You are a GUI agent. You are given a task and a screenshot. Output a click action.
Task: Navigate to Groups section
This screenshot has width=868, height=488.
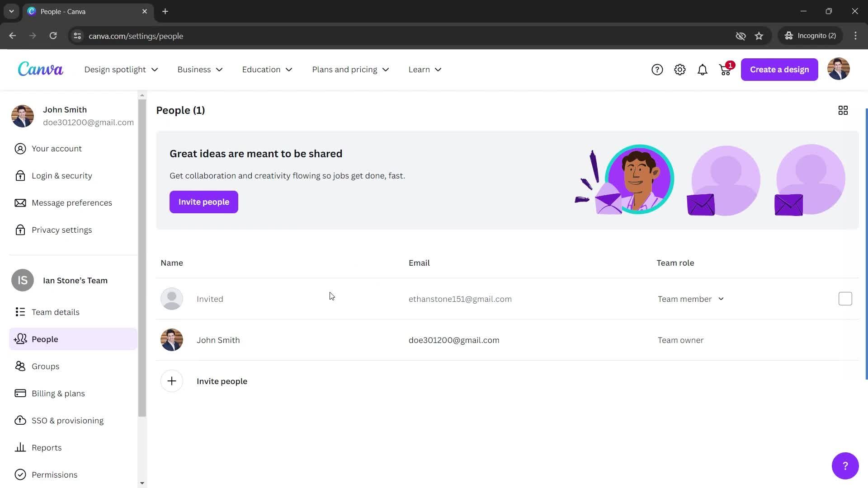45,366
